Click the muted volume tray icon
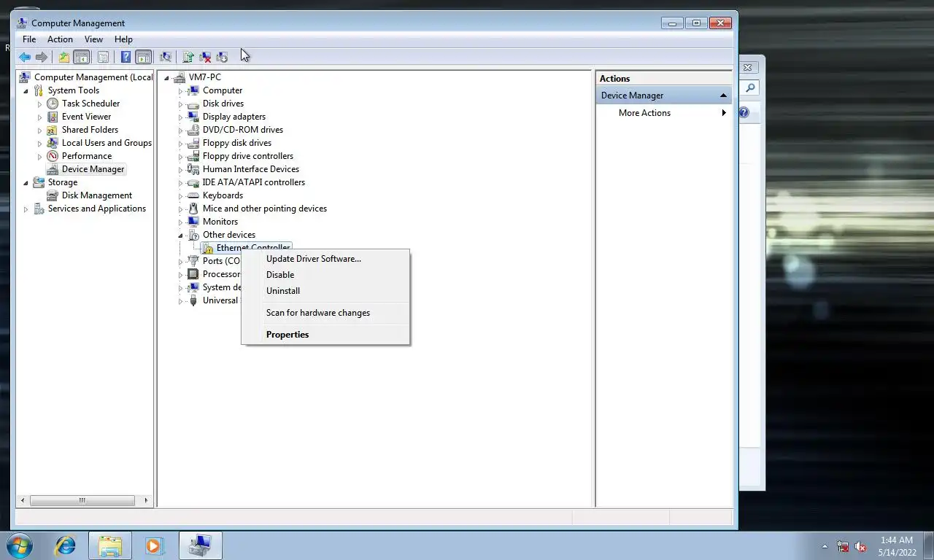This screenshot has height=560, width=934. 860,546
